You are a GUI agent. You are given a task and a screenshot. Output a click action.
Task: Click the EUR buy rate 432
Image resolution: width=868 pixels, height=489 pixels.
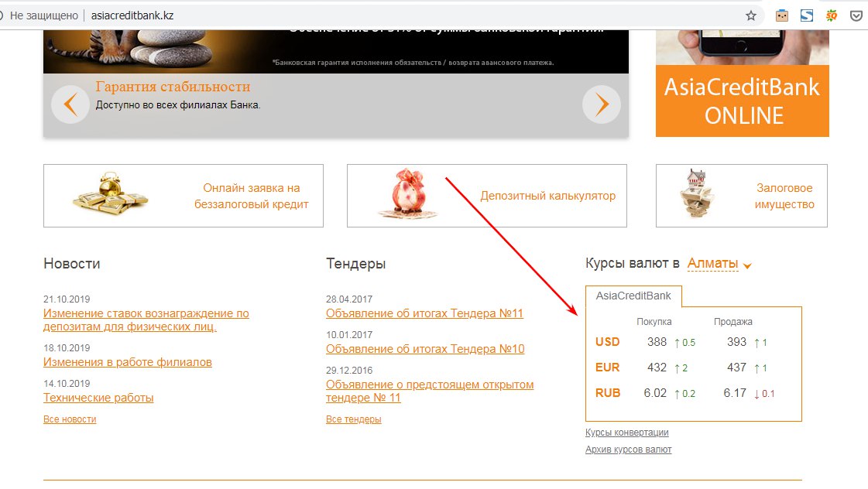tap(657, 368)
